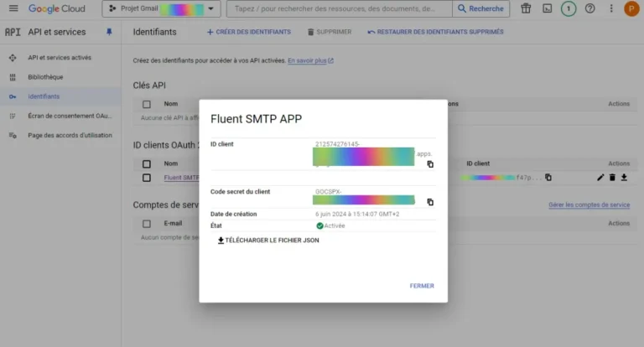Screen dimensions: 644x347
Task: Pin the API et services product
Action: click(x=109, y=32)
